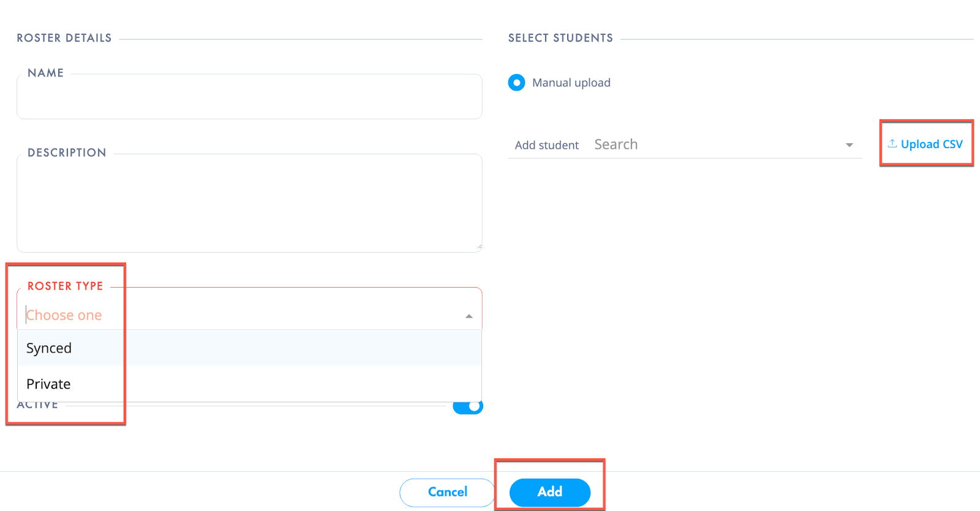Viewport: 980px width, 511px height.
Task: Click the Add student Search field
Action: coord(717,144)
